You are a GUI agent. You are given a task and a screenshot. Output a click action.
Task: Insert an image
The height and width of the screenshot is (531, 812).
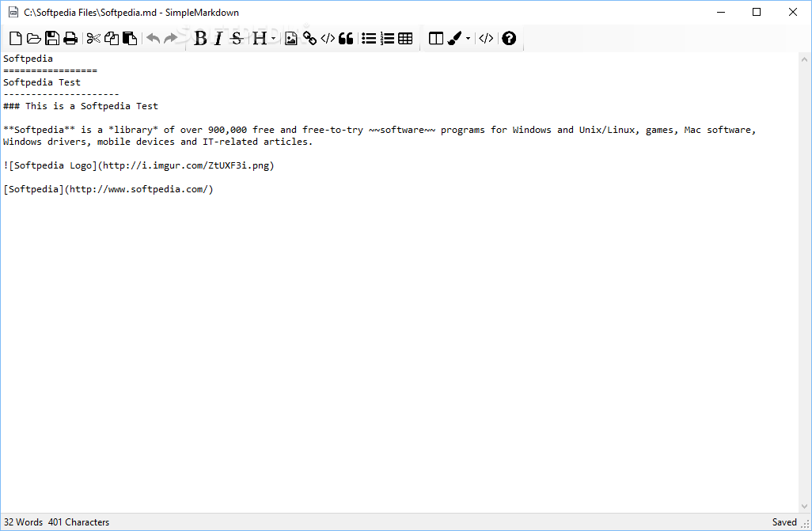tap(291, 38)
